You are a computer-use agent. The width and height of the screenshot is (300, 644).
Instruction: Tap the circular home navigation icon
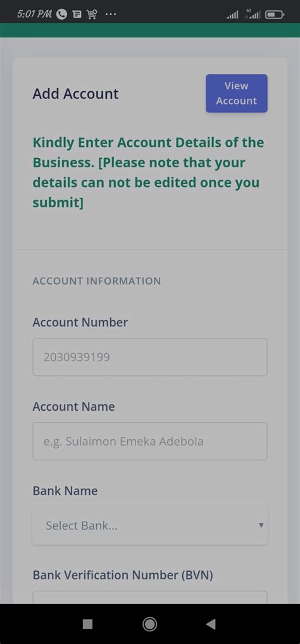click(x=149, y=624)
